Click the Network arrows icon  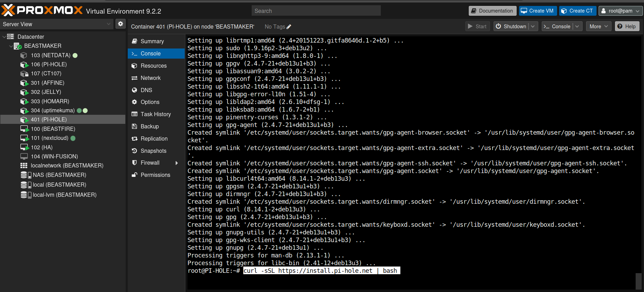pyautogui.click(x=134, y=78)
